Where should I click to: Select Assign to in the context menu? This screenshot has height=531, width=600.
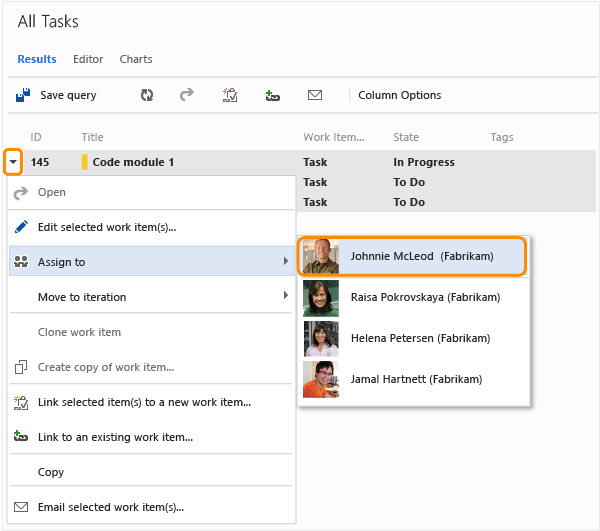(x=152, y=261)
